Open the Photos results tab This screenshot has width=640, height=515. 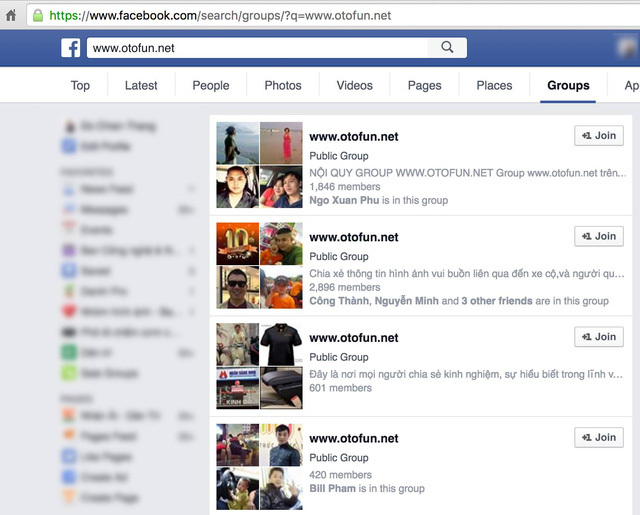click(283, 86)
